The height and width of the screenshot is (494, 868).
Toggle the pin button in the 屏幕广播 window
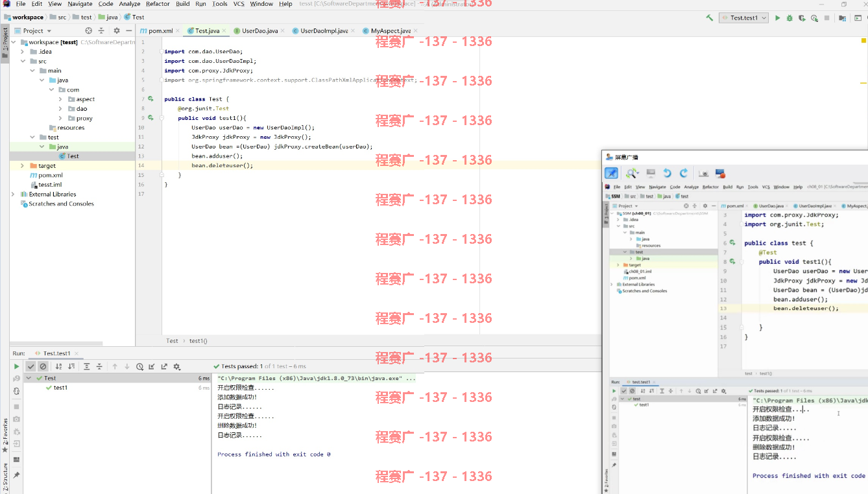611,173
